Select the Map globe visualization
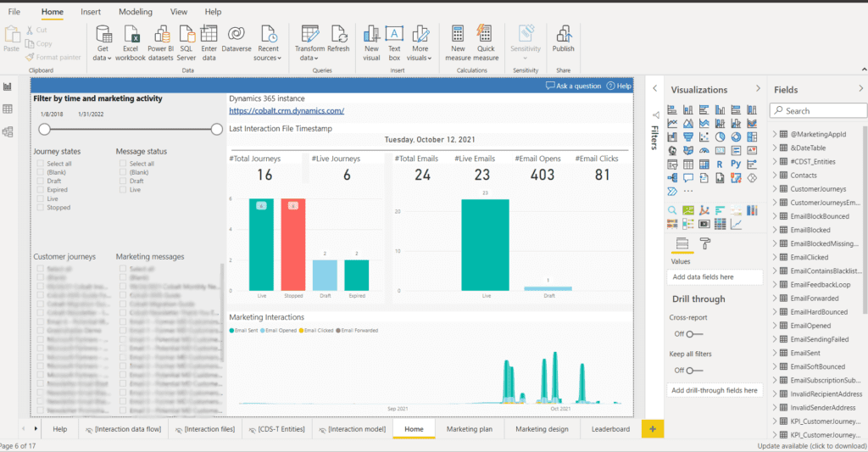 [672, 150]
